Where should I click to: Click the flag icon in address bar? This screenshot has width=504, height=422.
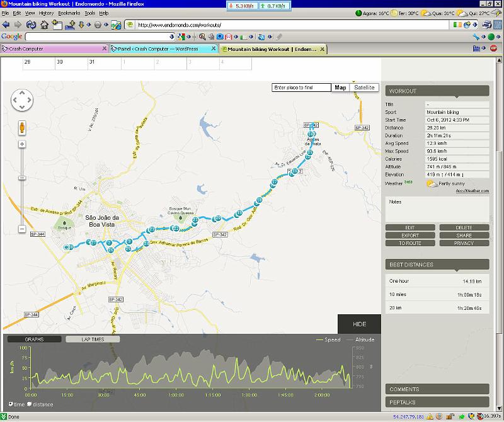point(457,25)
